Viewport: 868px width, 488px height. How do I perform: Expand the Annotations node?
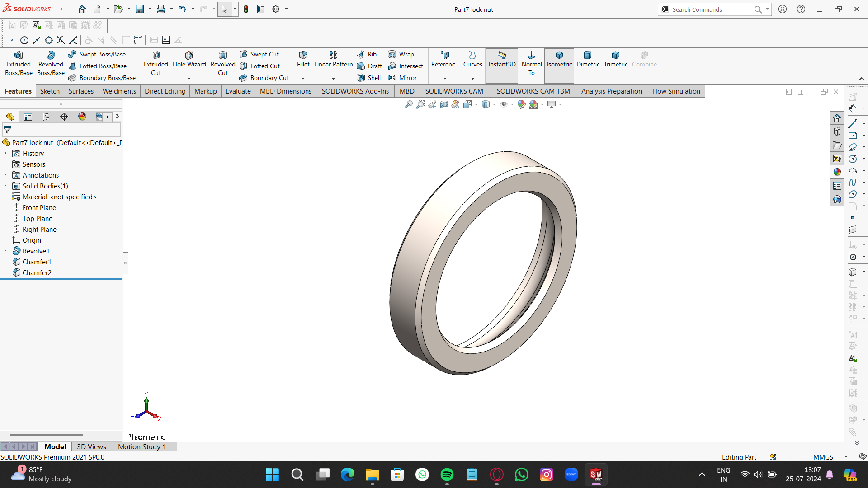5,175
